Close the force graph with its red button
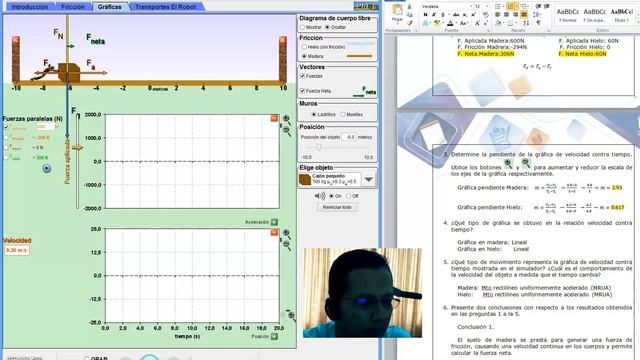The width and height of the screenshot is (640, 360). 274,118
